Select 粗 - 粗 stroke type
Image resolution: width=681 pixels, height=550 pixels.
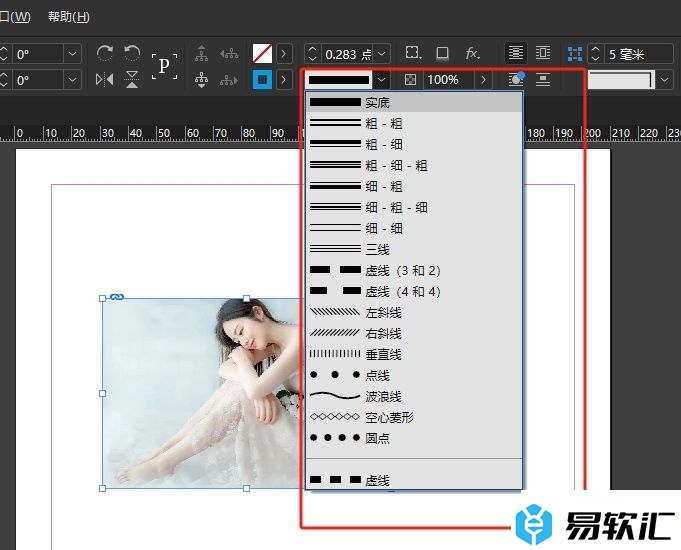[x=414, y=123]
